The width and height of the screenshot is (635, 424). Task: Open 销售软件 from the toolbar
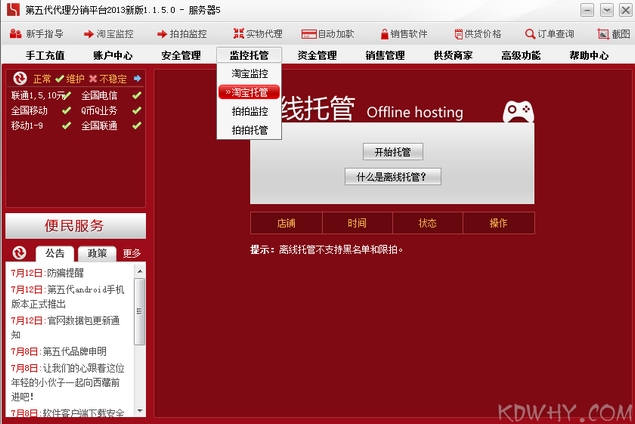tap(382, 33)
